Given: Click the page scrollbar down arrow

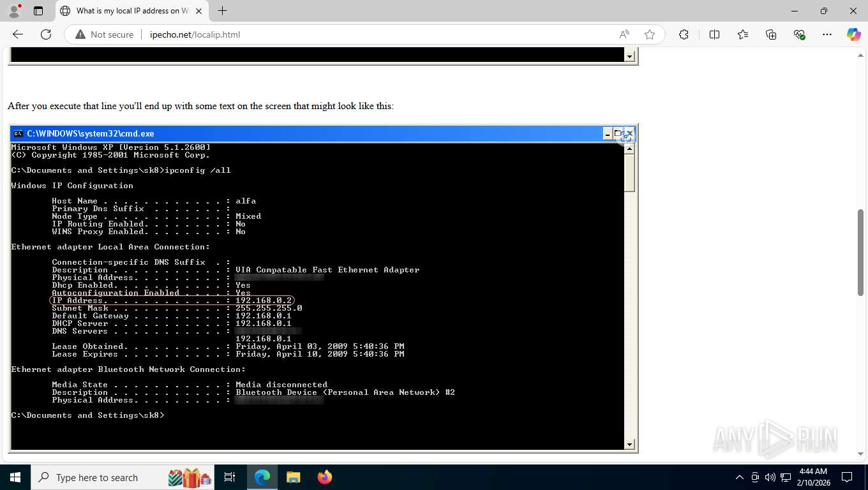Looking at the screenshot, I should coord(860,454).
